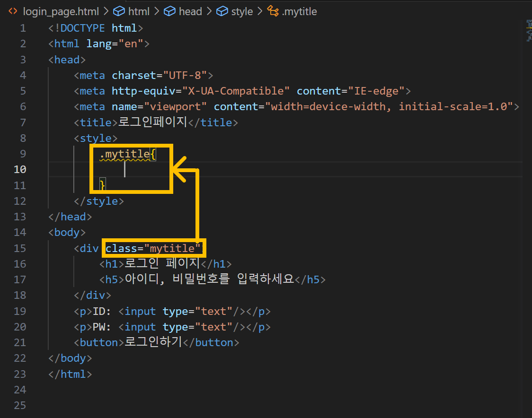The height and width of the screenshot is (418, 532).
Task: Click the html file icon in the breadcrumb
Action: (13, 11)
